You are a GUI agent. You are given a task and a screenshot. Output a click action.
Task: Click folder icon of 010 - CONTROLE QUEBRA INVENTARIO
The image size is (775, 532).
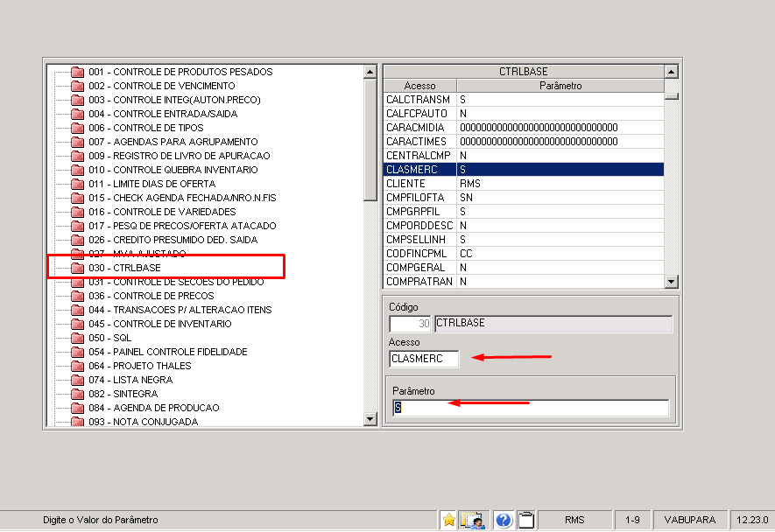pos(77,170)
